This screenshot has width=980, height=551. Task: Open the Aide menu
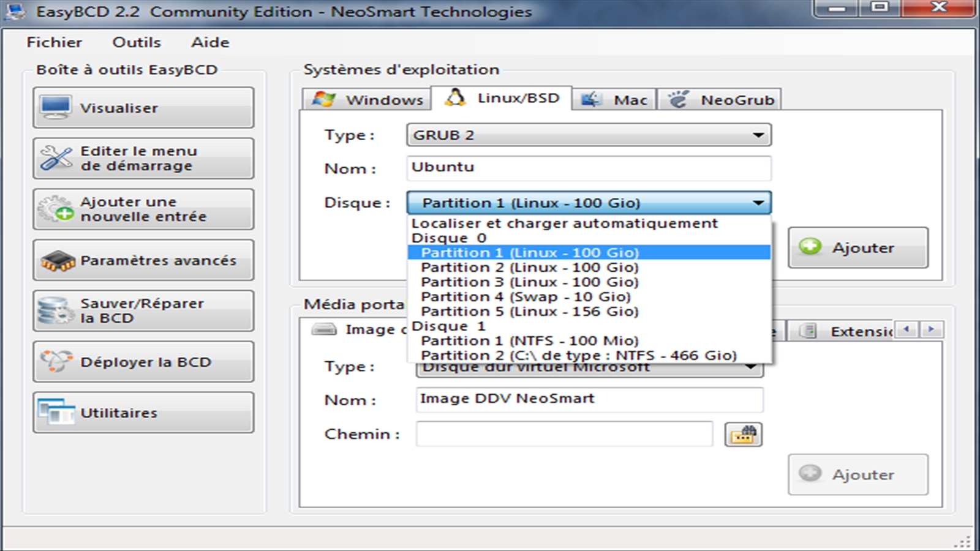(210, 42)
